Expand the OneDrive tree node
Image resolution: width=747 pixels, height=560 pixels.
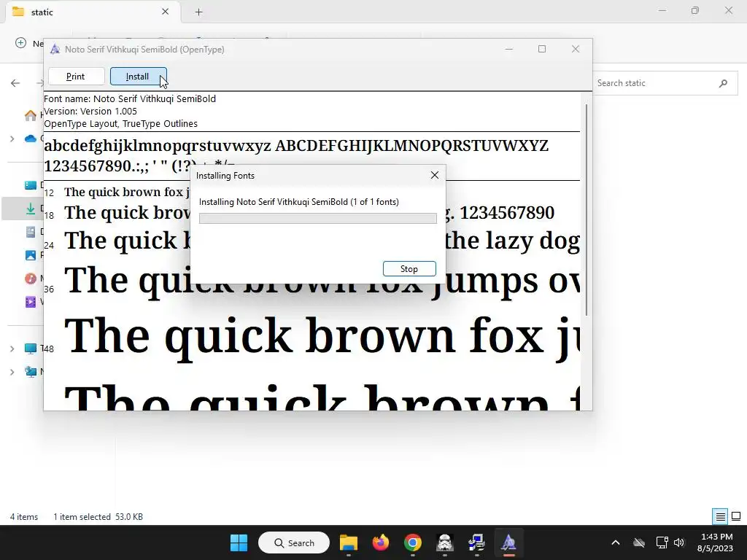point(12,139)
